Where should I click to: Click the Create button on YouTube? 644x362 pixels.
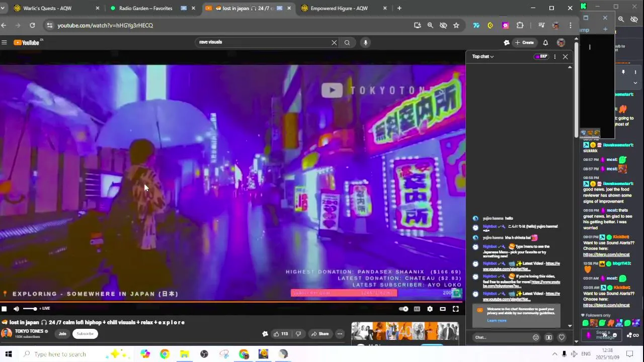[524, 43]
